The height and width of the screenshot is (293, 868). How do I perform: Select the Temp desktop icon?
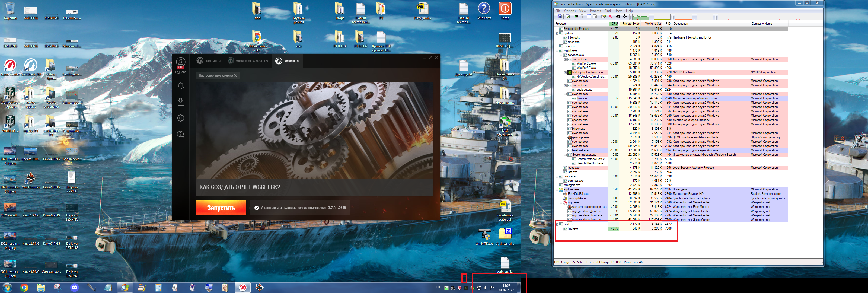(505, 11)
